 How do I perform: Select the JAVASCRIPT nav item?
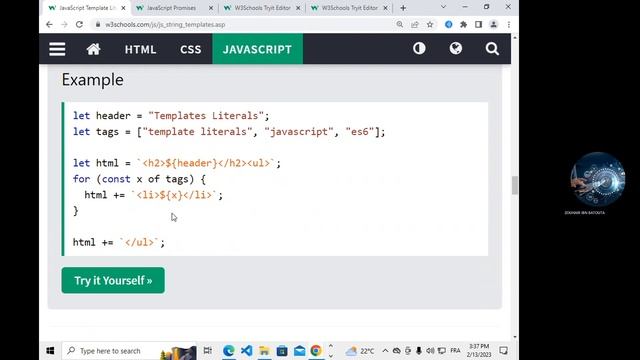point(257,49)
